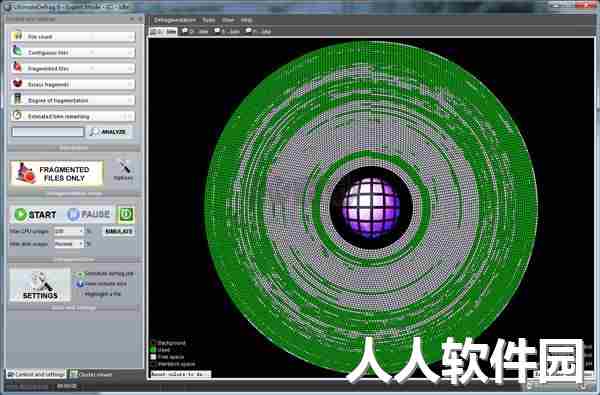600x395 pixels.
Task: Click the Reserved space legend swatch
Action: click(153, 364)
